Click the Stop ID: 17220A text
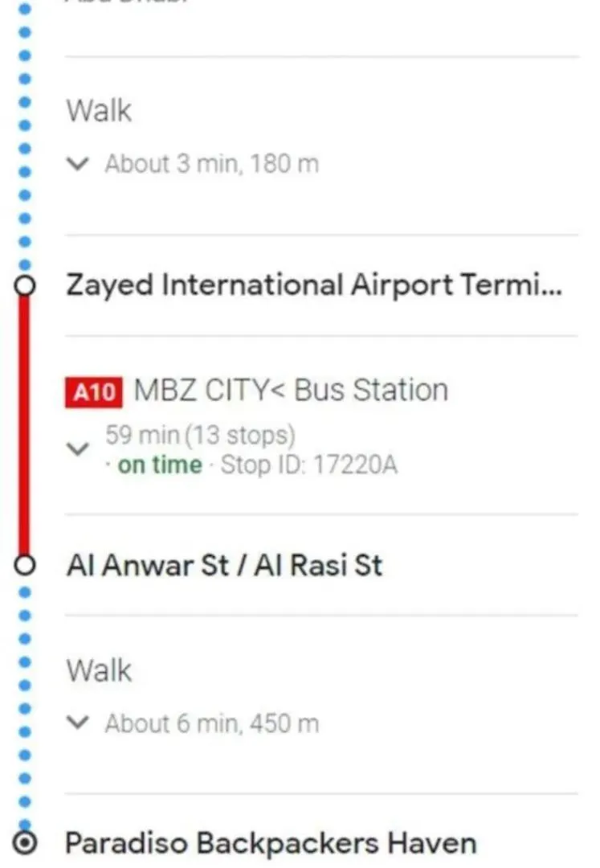Screen dimensions: 600x868 [x=309, y=465]
